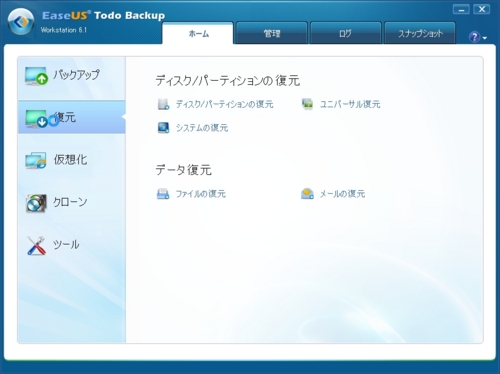Screen dimensions: 500x374
Task: Click the system restore icon
Action: (163, 128)
